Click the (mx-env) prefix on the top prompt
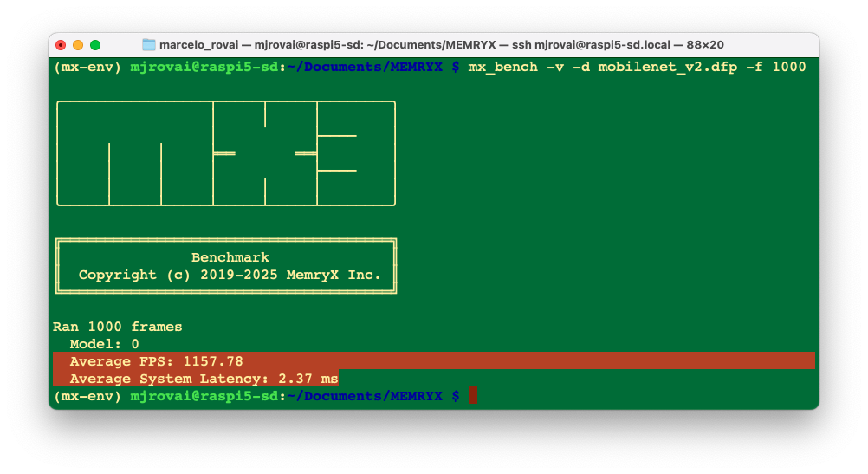The height and width of the screenshot is (474, 868). click(x=87, y=67)
